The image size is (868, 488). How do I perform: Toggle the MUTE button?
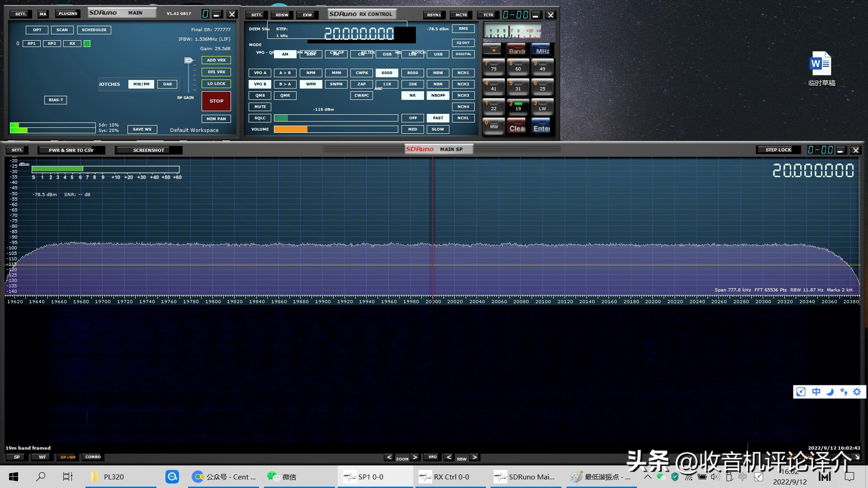pyautogui.click(x=260, y=107)
